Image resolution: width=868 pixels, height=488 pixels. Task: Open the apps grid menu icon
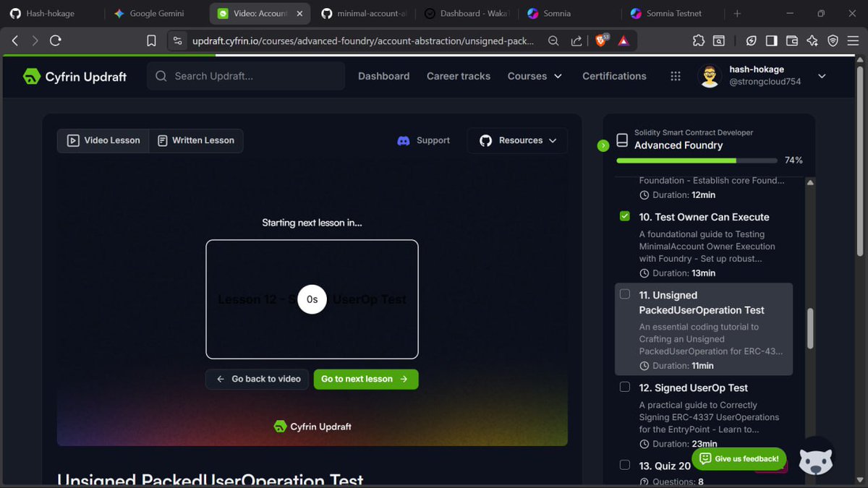[x=676, y=76]
